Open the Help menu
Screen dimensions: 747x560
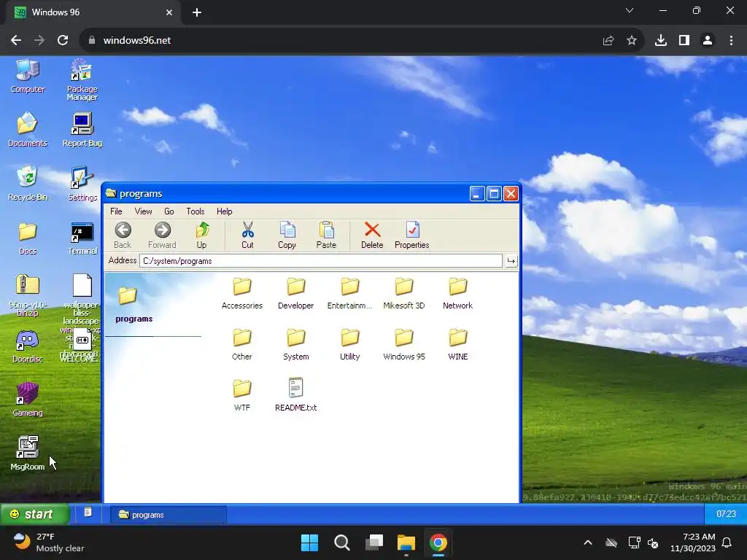click(225, 211)
